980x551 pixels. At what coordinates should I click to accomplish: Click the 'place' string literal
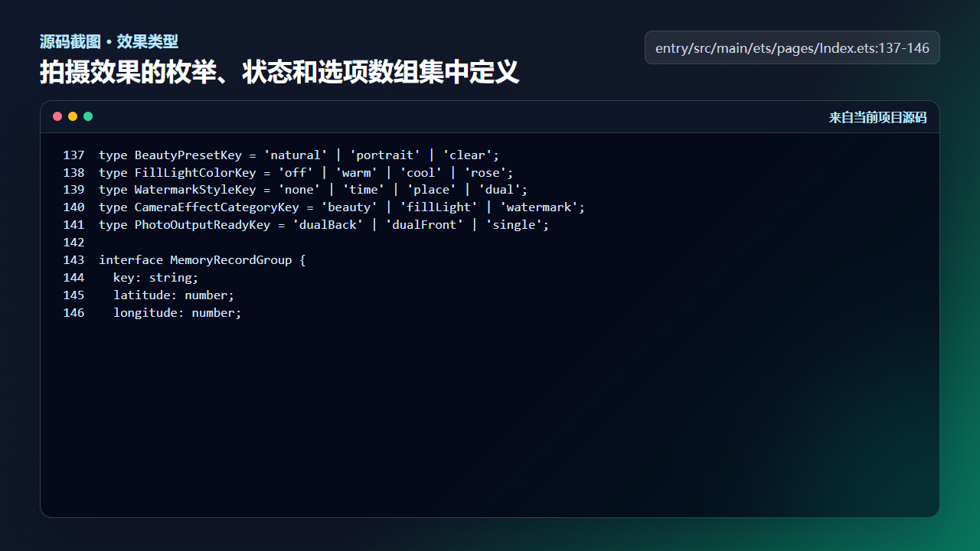(x=432, y=190)
